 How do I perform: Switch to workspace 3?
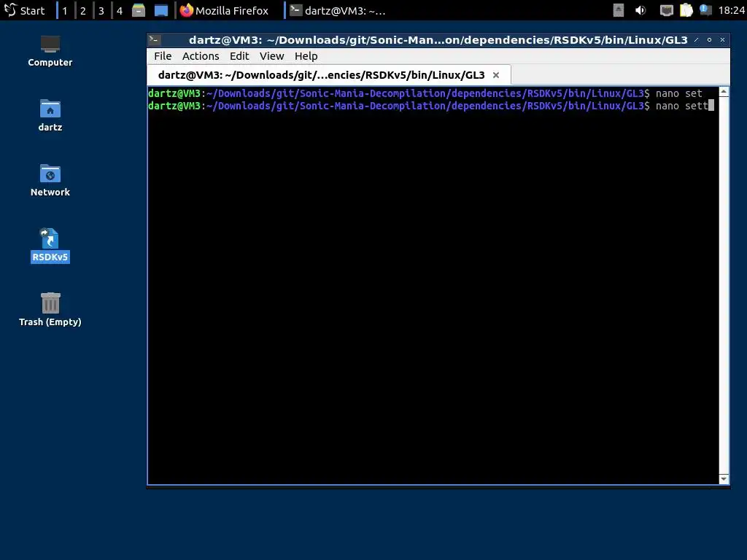101,10
